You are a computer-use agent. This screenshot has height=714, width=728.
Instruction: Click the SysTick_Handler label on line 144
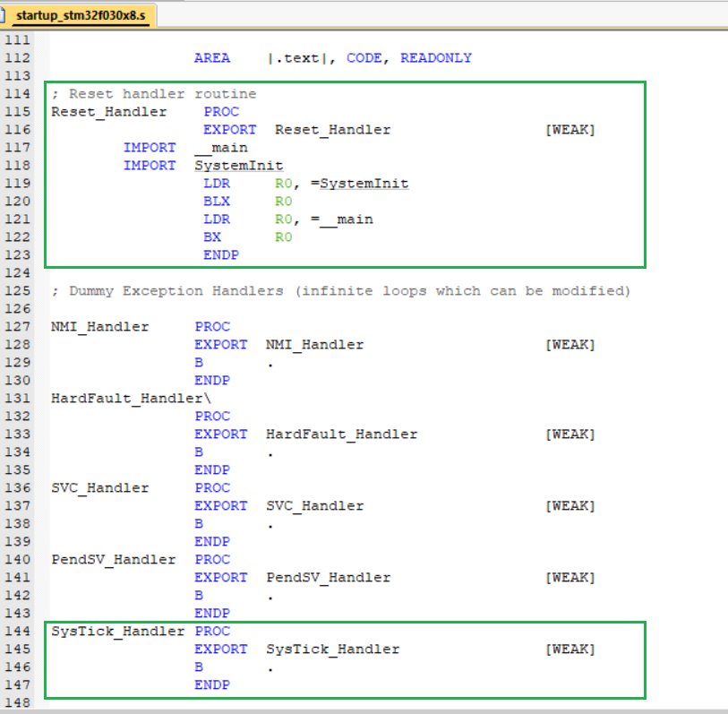click(118, 632)
